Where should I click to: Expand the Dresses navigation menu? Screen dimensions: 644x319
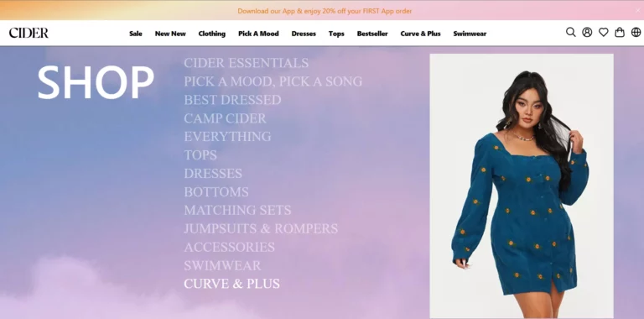click(304, 34)
